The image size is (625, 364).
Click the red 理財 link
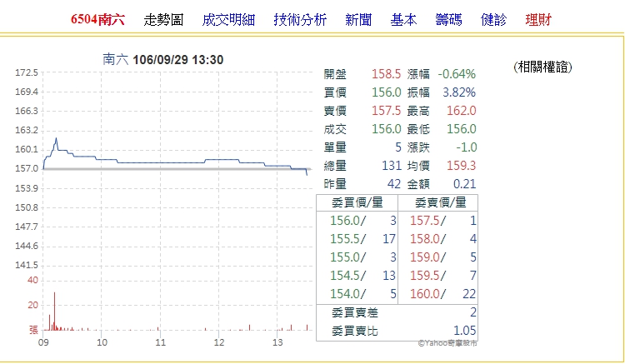click(x=538, y=19)
